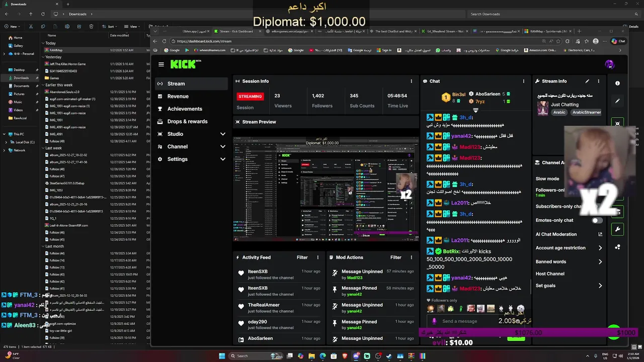This screenshot has width=644, height=362.
Task: Share selected file in Explorer toolbar
Action: tap(79, 26)
